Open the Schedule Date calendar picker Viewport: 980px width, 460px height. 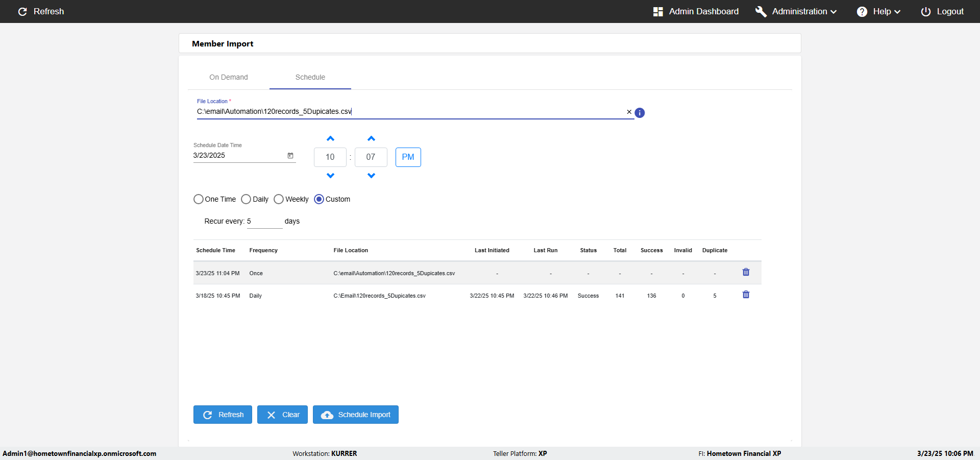[x=290, y=156]
